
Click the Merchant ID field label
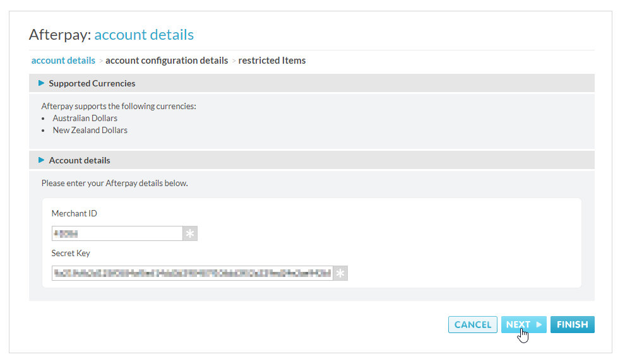(x=74, y=213)
